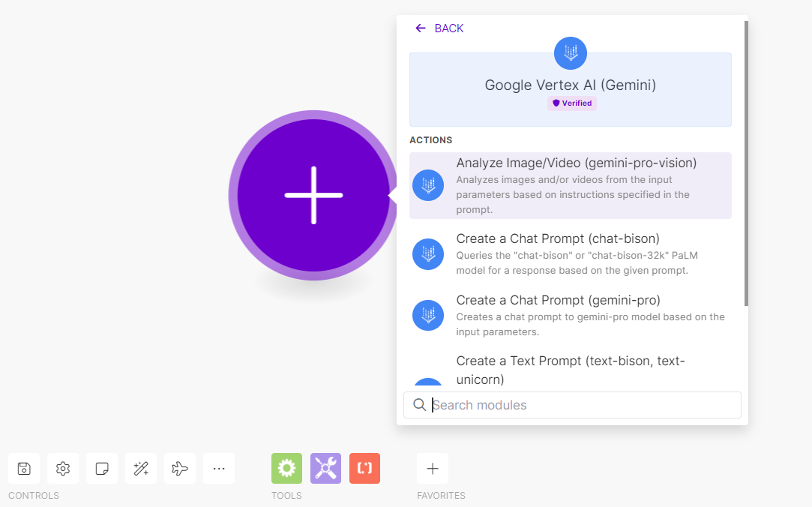
Task: Open the more options ellipsis in controls
Action: coord(219,468)
